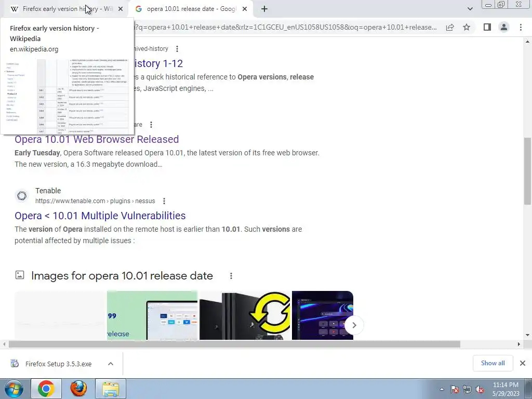The height and width of the screenshot is (399, 532).
Task: Open Opera 10.01 Web Browser Released link
Action: click(97, 139)
